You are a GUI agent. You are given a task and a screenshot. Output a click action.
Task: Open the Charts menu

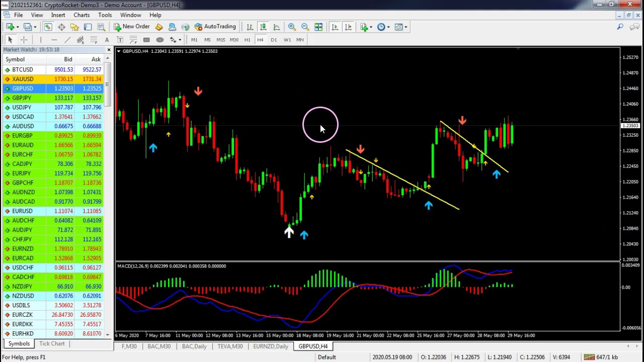pos(82,15)
